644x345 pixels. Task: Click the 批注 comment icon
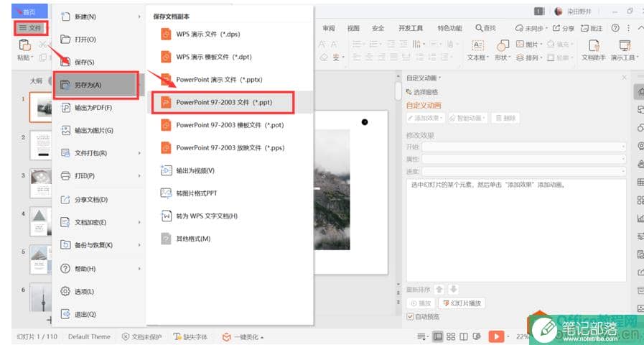[x=584, y=28]
